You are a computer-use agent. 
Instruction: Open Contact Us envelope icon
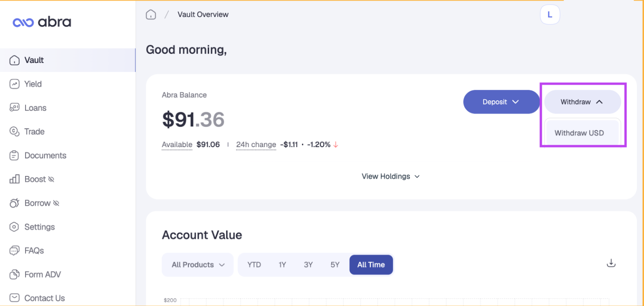click(15, 298)
